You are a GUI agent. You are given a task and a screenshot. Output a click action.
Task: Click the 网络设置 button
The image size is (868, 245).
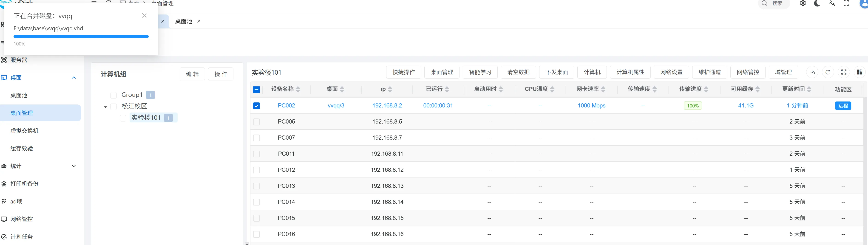coord(671,72)
